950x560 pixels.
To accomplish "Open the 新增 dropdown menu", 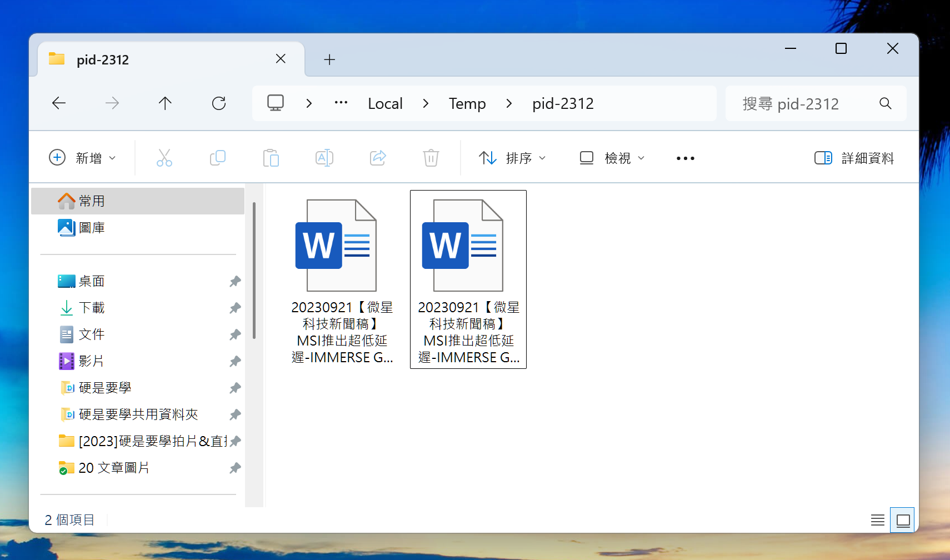I will coord(82,158).
